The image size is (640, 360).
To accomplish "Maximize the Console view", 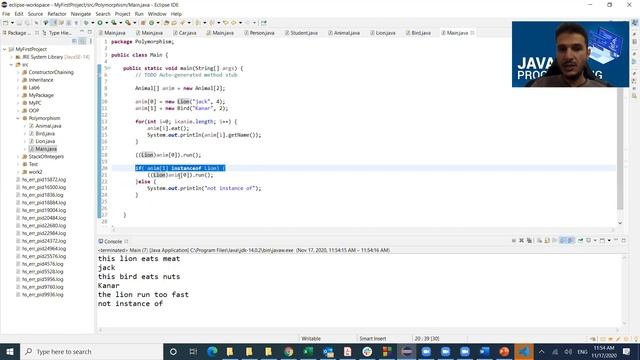I will point(624,240).
